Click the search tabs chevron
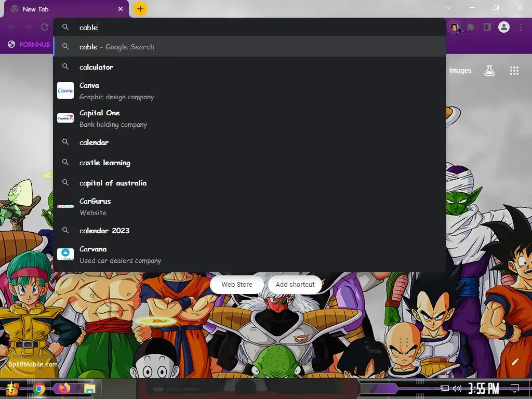The width and height of the screenshot is (532, 399). 448,7
